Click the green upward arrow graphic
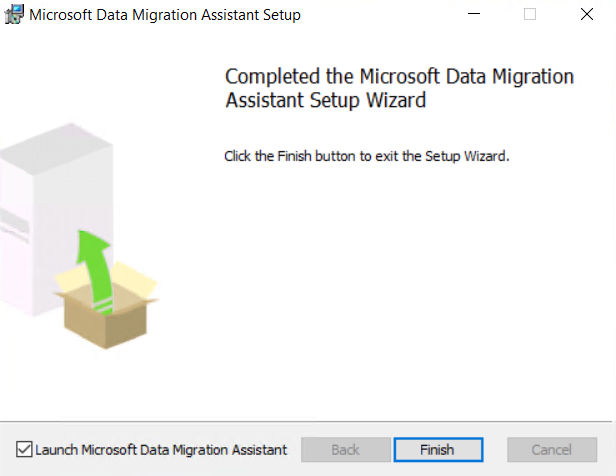The image size is (616, 476). tap(97, 263)
